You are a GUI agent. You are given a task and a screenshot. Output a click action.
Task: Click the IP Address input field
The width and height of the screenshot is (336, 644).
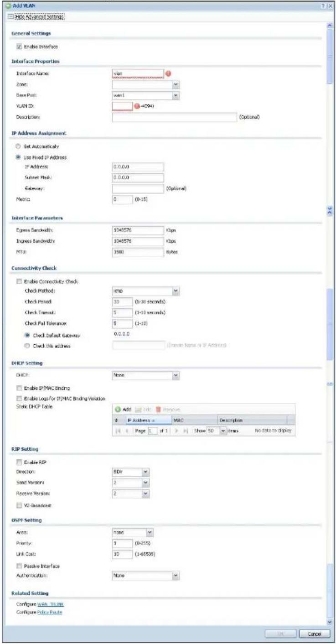pos(138,167)
